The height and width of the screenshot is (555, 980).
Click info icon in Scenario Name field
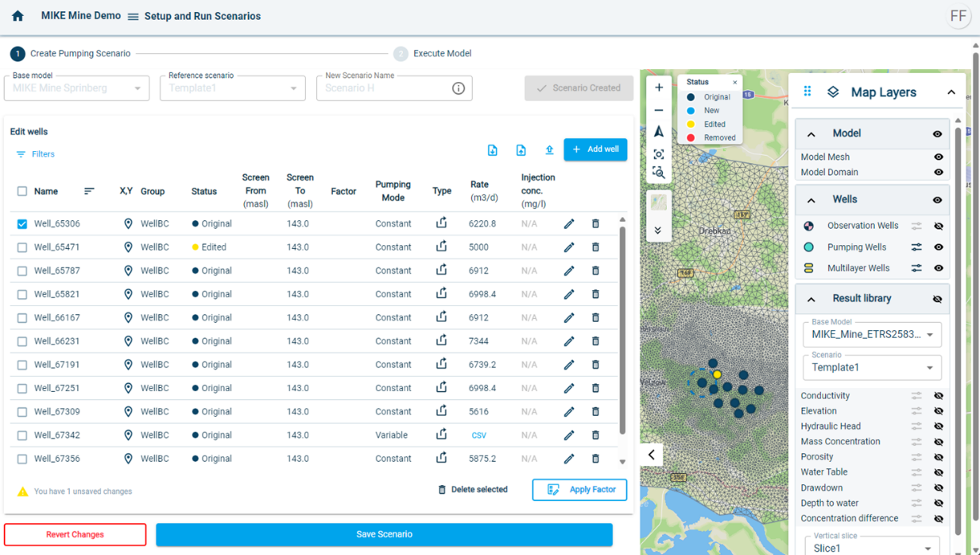(x=459, y=88)
